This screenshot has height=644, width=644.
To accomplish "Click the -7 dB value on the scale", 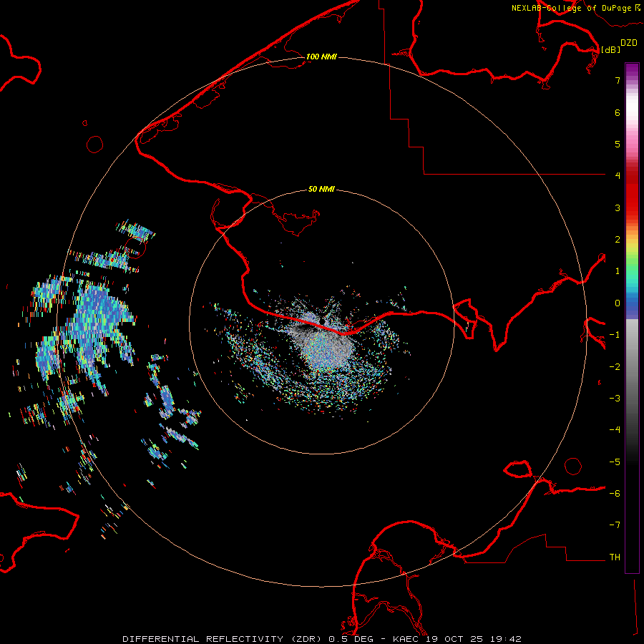I will pos(615,525).
